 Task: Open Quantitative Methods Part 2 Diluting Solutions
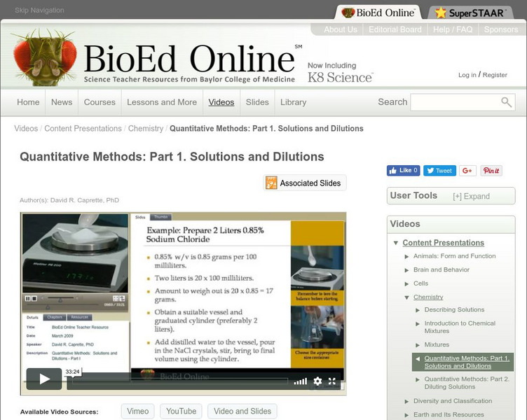(x=467, y=383)
